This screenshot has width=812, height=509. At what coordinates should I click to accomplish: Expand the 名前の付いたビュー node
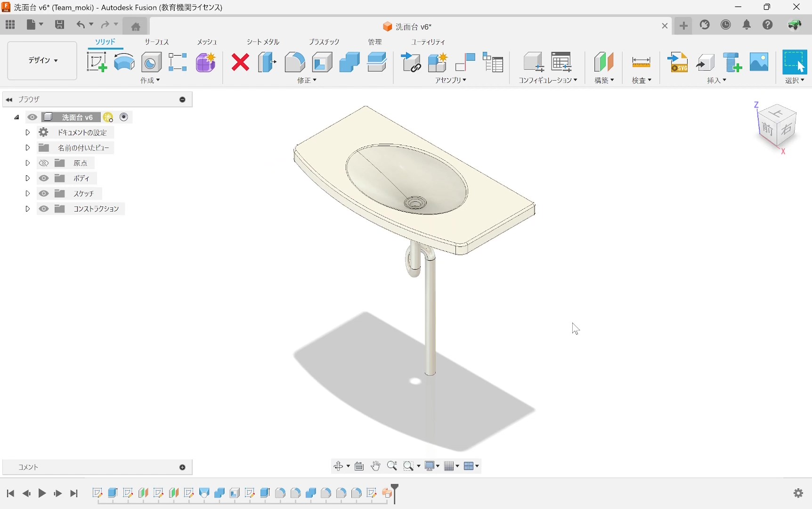pyautogui.click(x=27, y=148)
